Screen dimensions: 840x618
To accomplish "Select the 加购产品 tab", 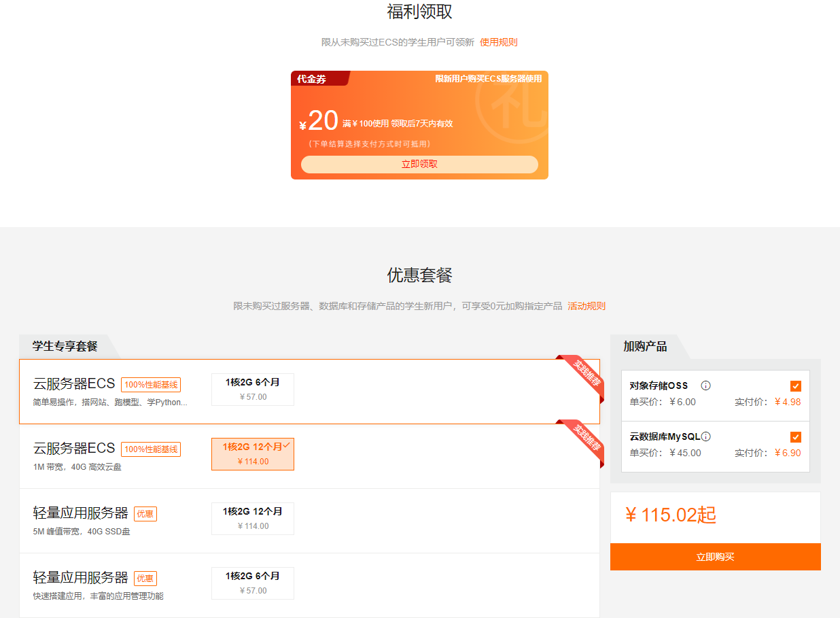I will click(x=645, y=346).
